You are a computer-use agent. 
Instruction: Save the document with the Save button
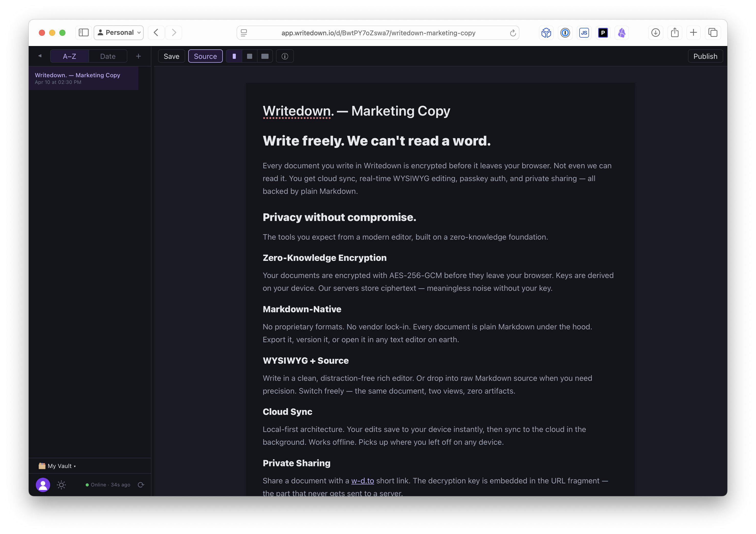click(171, 56)
